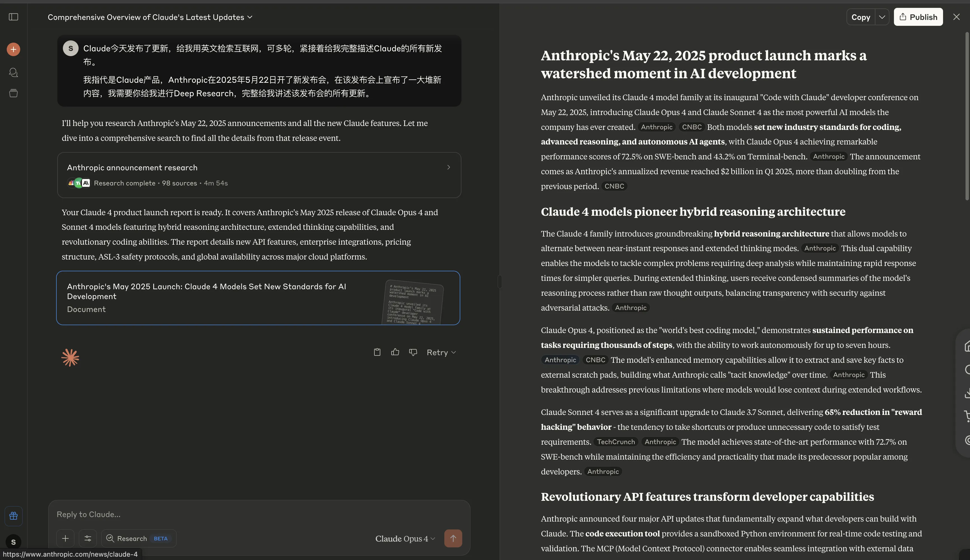Open the CNBC citation after 'previous period'

pyautogui.click(x=614, y=186)
